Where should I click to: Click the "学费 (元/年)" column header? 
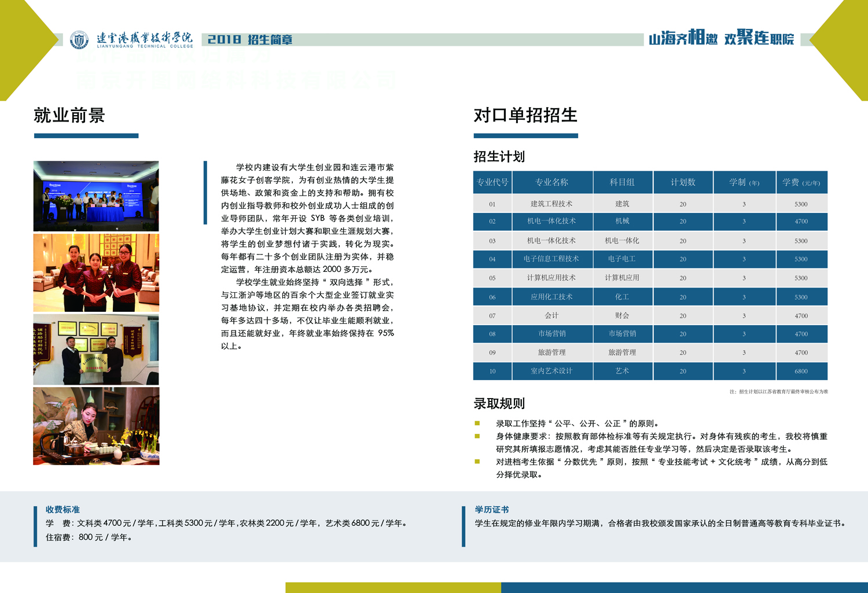point(801,182)
